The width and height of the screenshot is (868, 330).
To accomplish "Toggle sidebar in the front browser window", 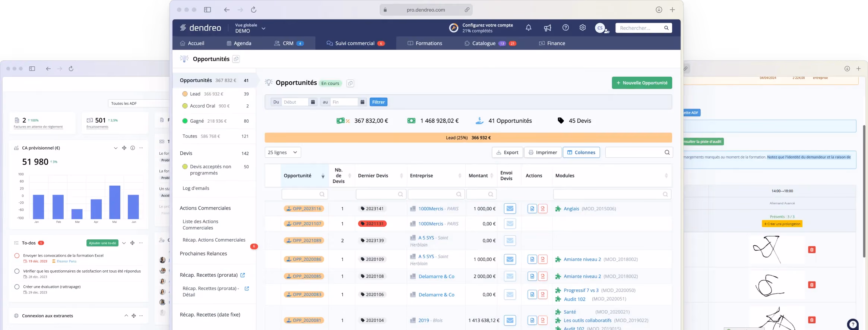I will click(x=208, y=10).
